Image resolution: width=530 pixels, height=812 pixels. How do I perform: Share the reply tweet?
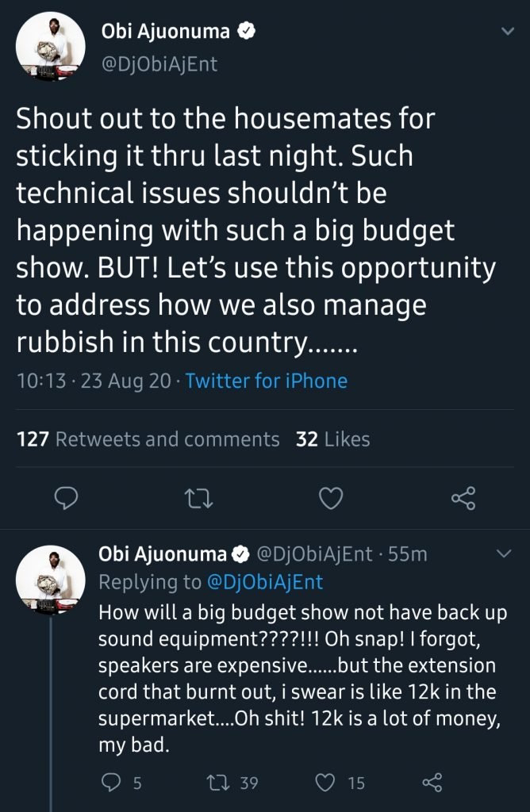click(x=430, y=783)
